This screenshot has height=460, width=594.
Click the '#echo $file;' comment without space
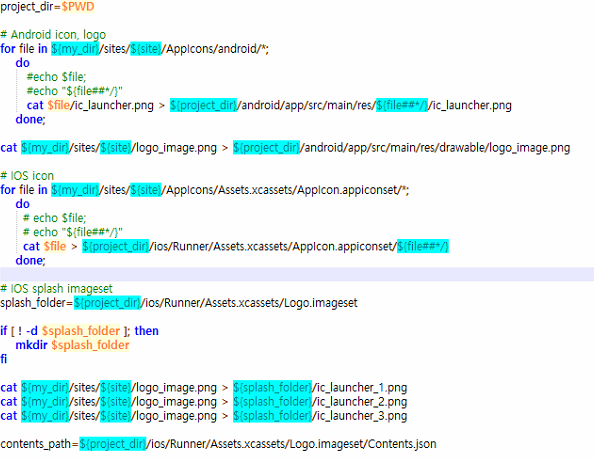[56, 77]
